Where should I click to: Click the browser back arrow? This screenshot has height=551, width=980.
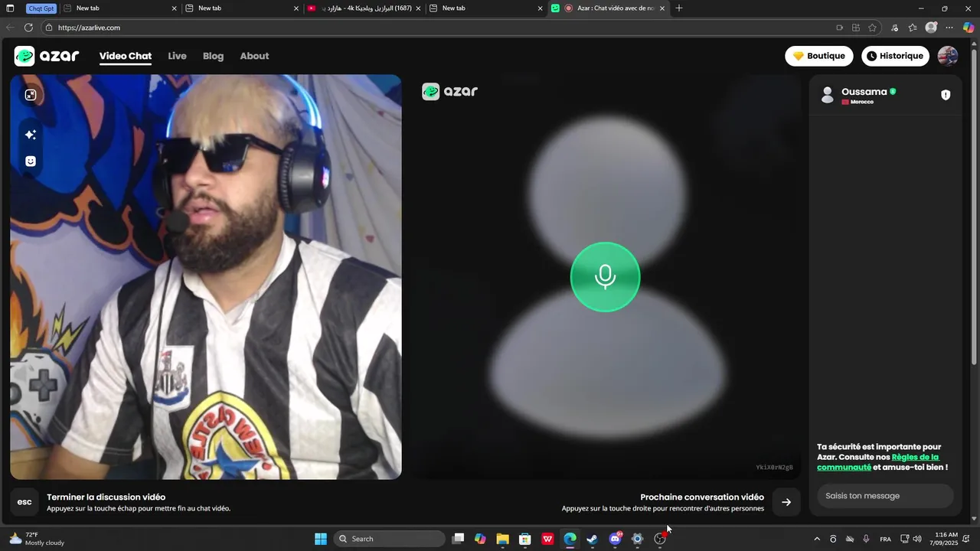point(10,28)
